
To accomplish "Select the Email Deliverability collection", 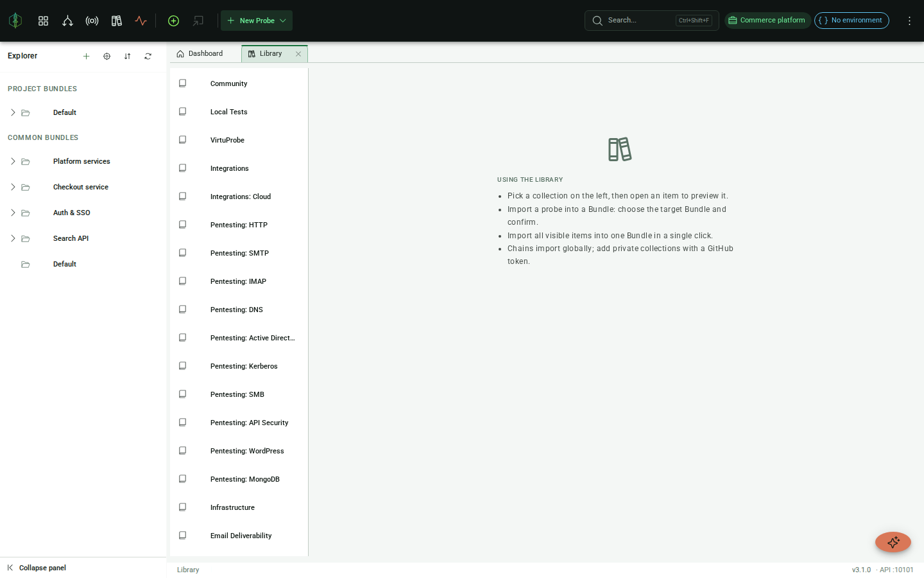I will coord(239,536).
